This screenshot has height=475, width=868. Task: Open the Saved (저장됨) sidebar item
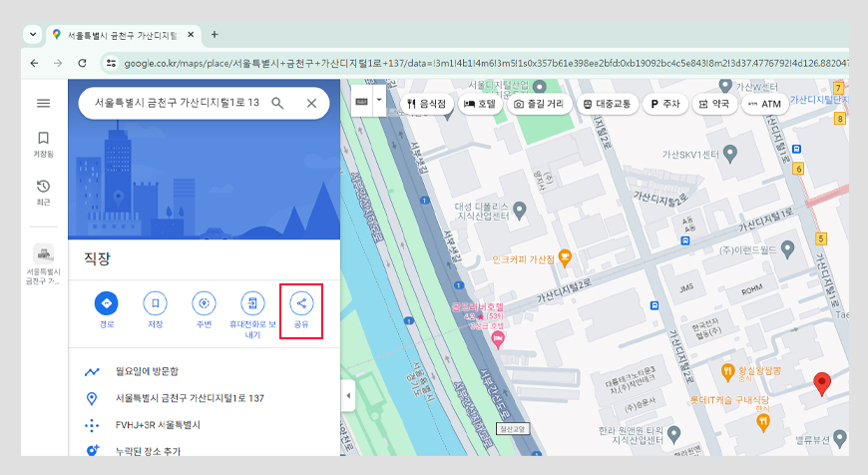point(43,144)
